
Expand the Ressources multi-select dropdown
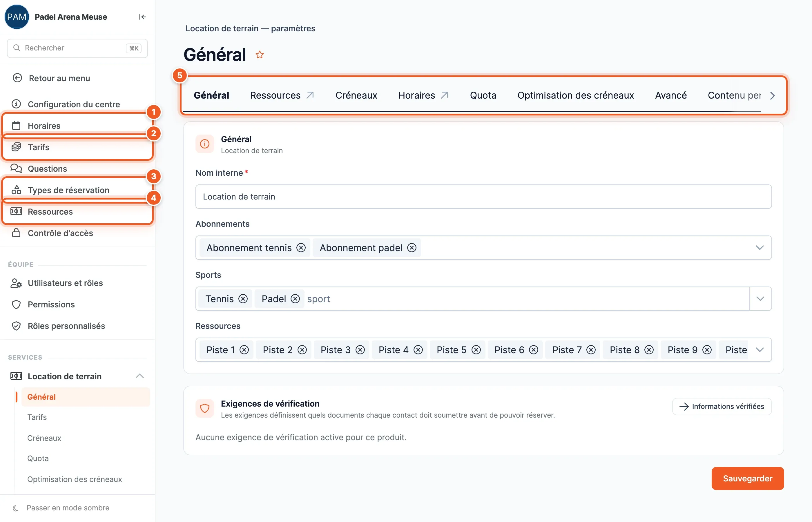point(760,349)
